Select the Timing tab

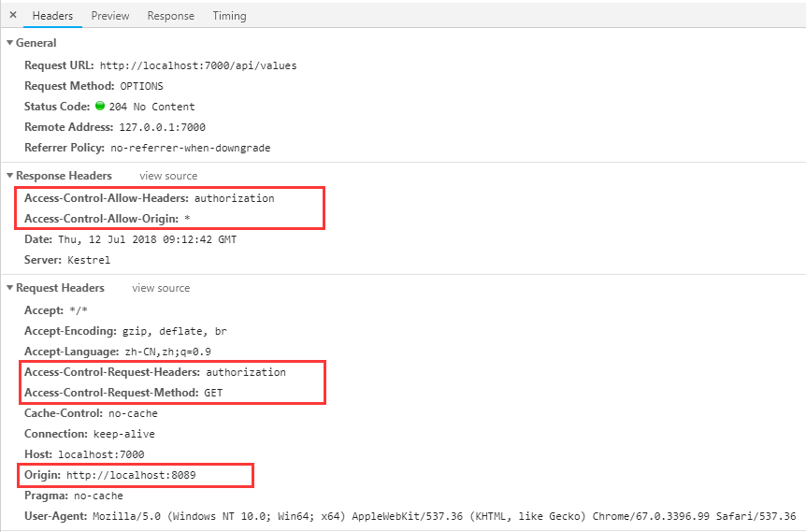click(x=229, y=16)
